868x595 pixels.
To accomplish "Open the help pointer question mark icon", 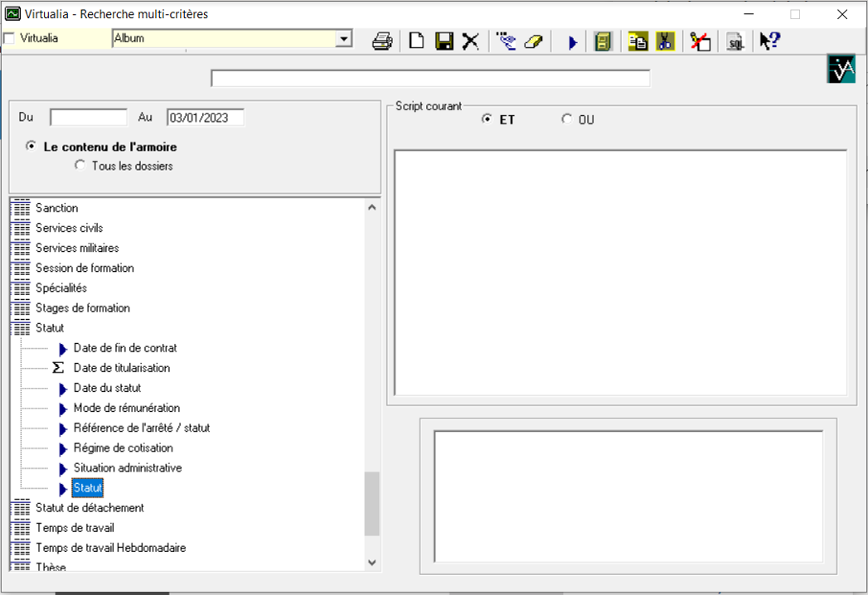I will click(x=769, y=41).
